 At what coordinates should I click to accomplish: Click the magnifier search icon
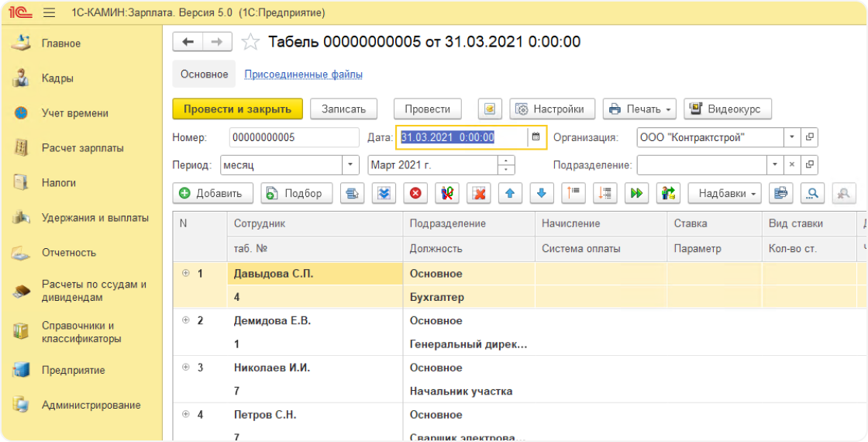(813, 193)
